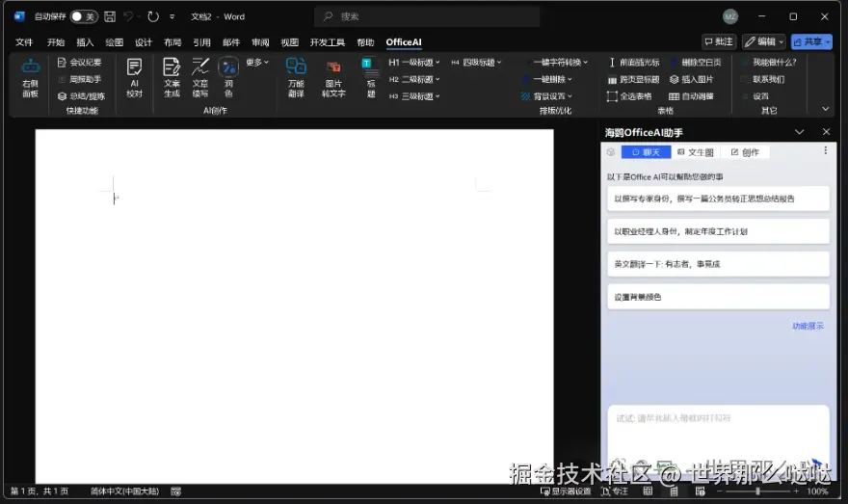Screen dimensions: 848x504
Task: Apply the 标题 style button
Action: 370,78
